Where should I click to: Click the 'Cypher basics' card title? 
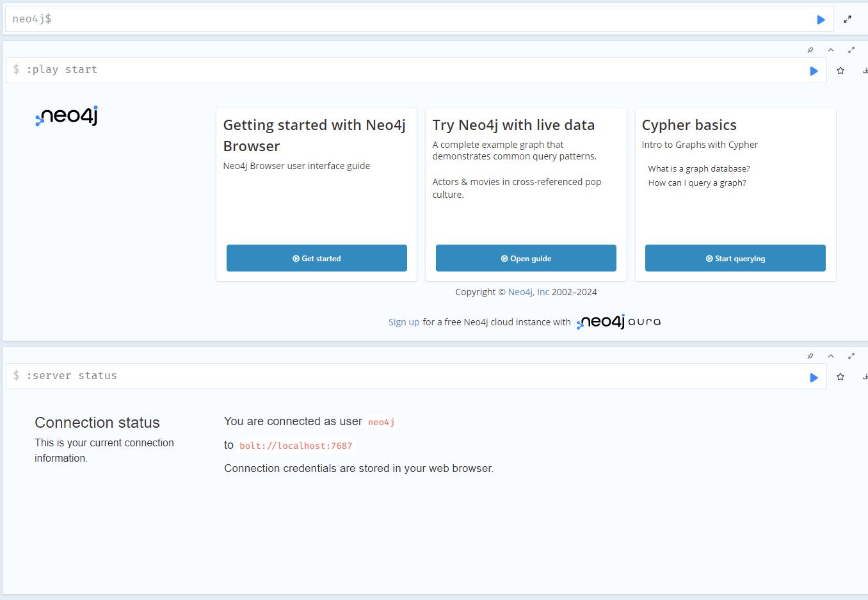point(689,125)
